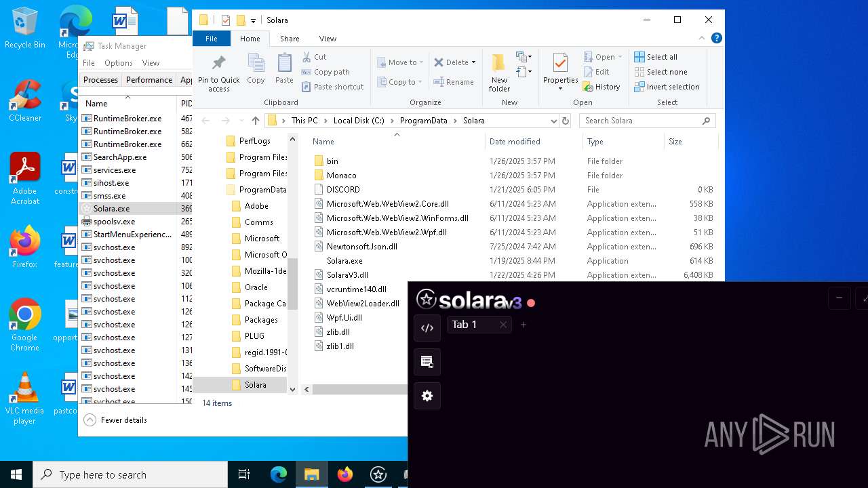Image resolution: width=868 pixels, height=488 pixels.
Task: Select the DISCORD file
Action: pyautogui.click(x=343, y=190)
